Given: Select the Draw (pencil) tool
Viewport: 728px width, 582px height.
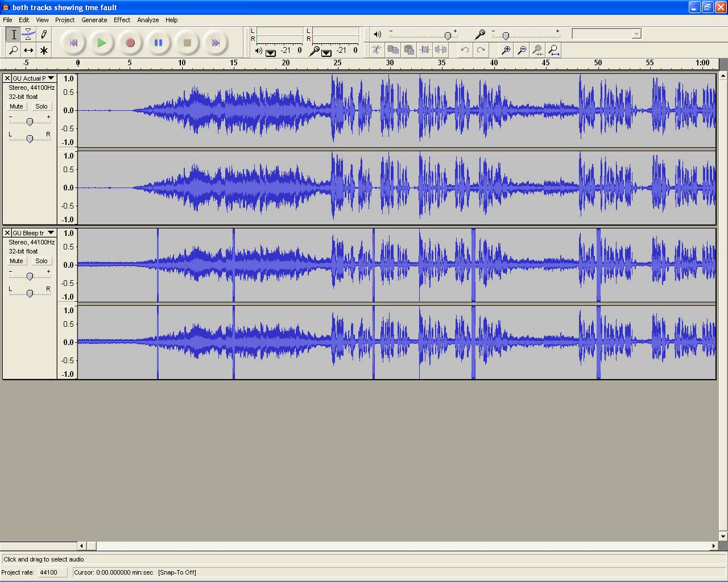Looking at the screenshot, I should tap(44, 35).
